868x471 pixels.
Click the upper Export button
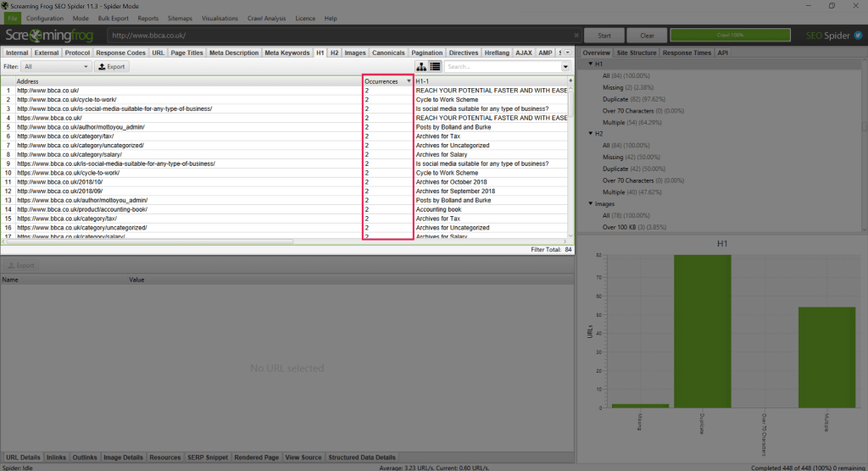(x=112, y=66)
